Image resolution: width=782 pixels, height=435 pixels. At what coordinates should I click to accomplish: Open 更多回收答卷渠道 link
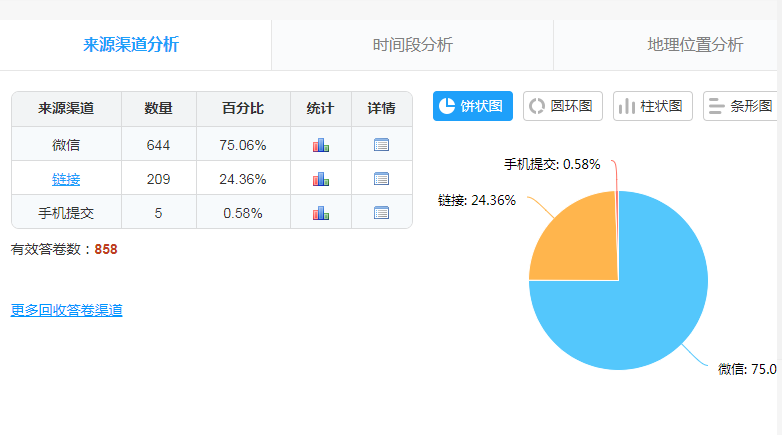click(67, 310)
